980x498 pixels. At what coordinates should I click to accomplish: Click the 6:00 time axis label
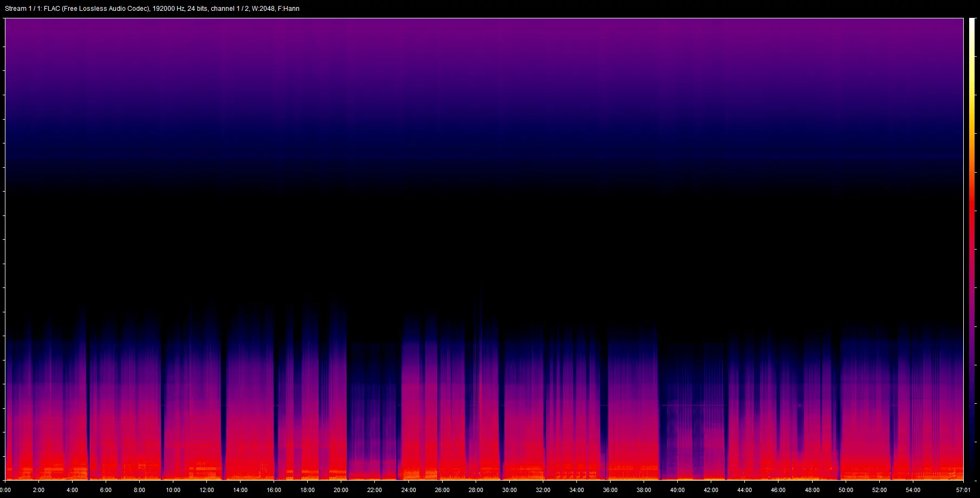pos(106,490)
